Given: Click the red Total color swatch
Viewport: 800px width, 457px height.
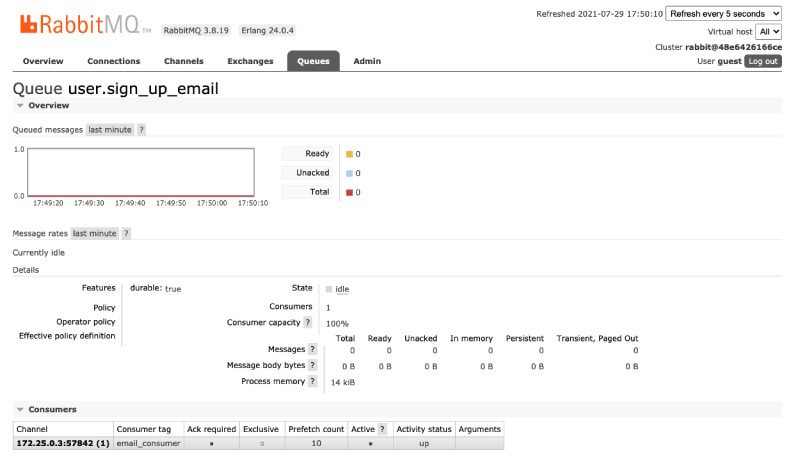Looking at the screenshot, I should [349, 192].
